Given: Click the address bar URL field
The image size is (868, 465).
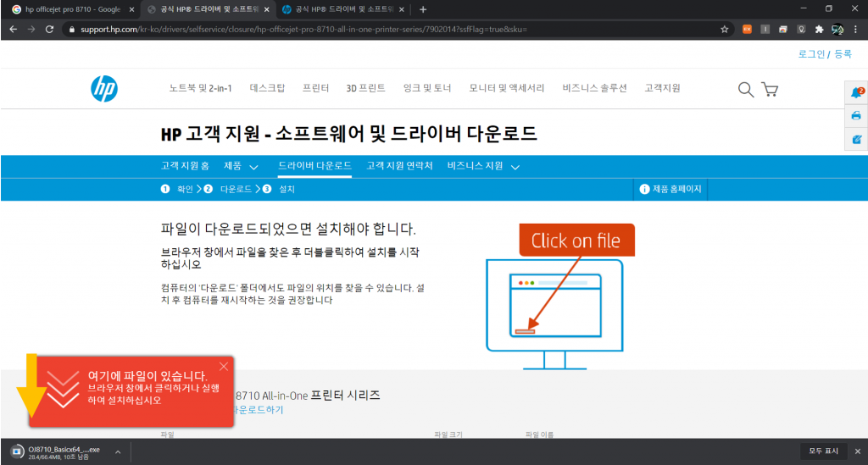Looking at the screenshot, I should [381, 29].
